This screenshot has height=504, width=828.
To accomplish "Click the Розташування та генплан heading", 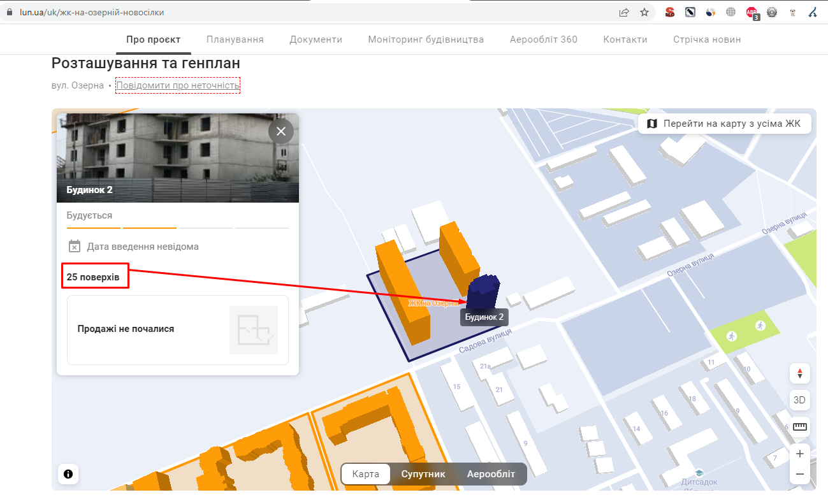I will [146, 63].
